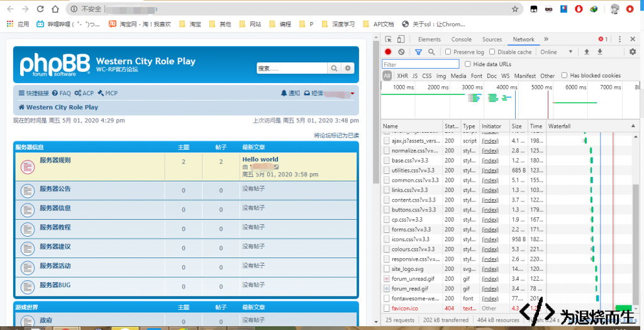This screenshot has width=644, height=330.
Task: Filter requests by CSS
Action: (427, 76)
